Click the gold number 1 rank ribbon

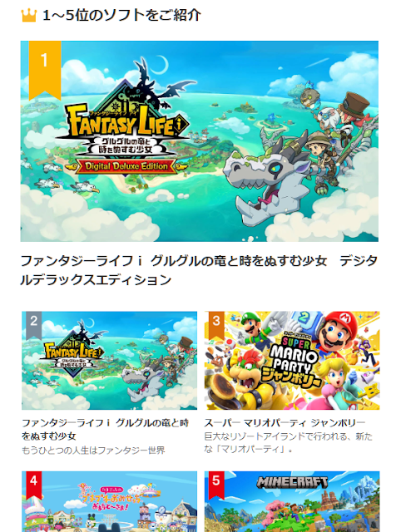point(45,70)
